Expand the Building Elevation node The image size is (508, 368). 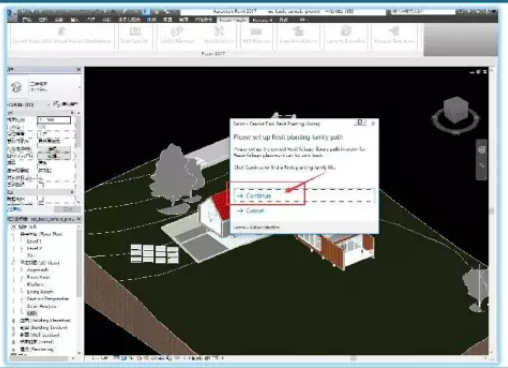click(14, 321)
